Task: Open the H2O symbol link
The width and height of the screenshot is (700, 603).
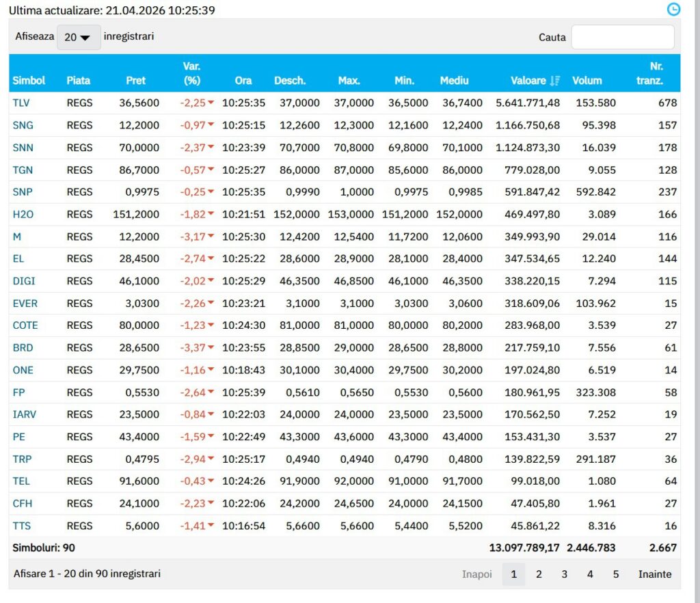Action: [x=23, y=215]
